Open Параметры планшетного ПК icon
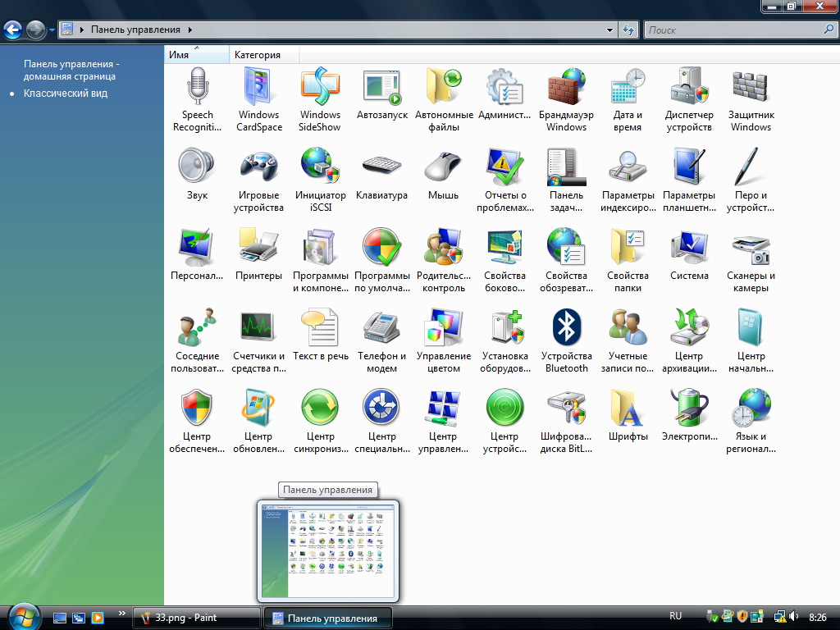This screenshot has width=840, height=630. [689, 167]
